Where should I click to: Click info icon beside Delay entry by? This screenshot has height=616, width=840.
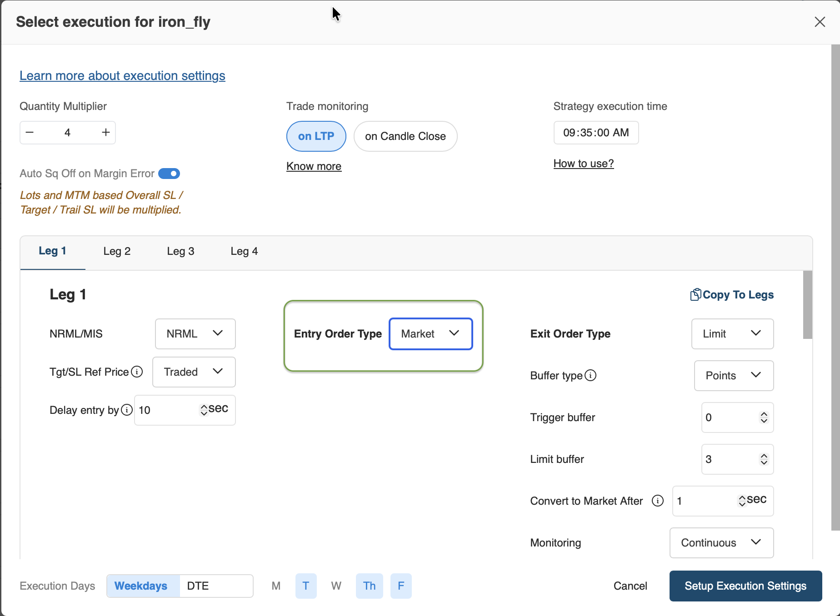coord(127,410)
